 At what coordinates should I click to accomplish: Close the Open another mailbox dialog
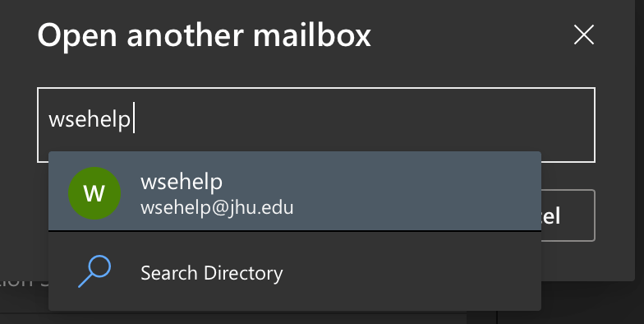583,35
